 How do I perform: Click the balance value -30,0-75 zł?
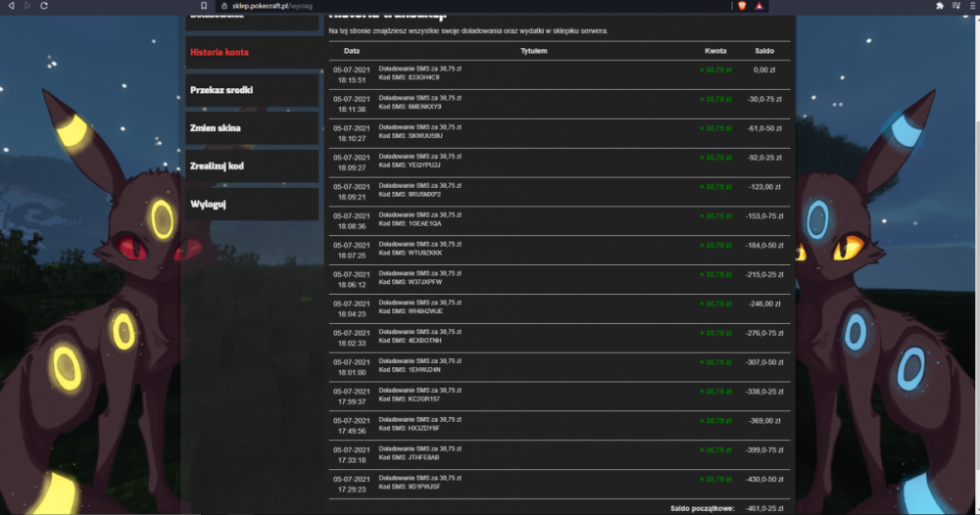point(764,99)
